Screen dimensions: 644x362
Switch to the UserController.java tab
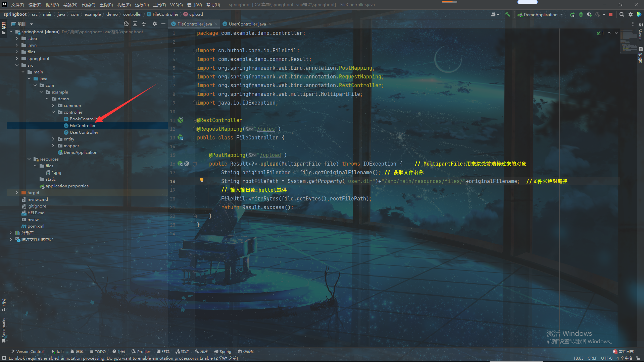point(247,24)
